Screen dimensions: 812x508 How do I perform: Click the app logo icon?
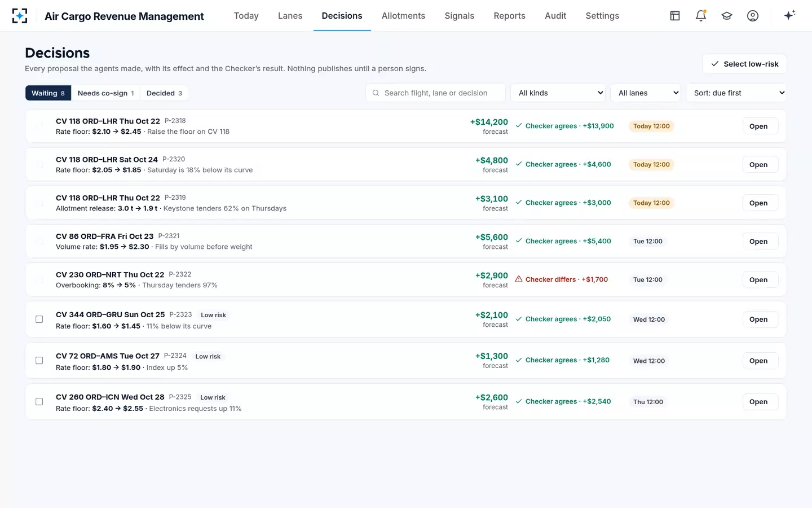[x=20, y=16]
